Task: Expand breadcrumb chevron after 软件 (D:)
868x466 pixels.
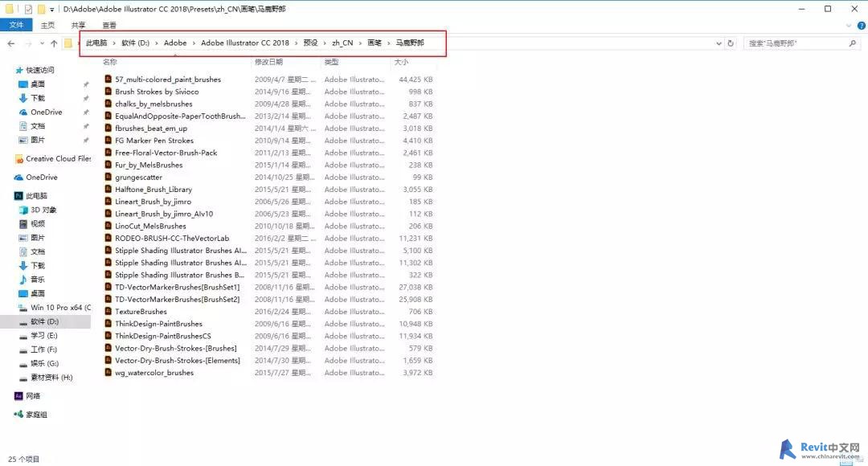Action: coord(157,43)
